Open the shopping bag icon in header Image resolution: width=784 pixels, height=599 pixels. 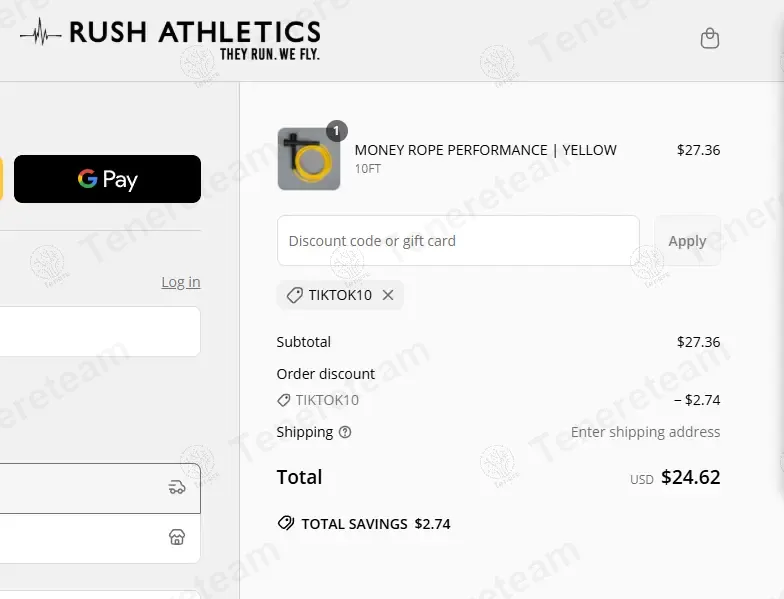710,39
